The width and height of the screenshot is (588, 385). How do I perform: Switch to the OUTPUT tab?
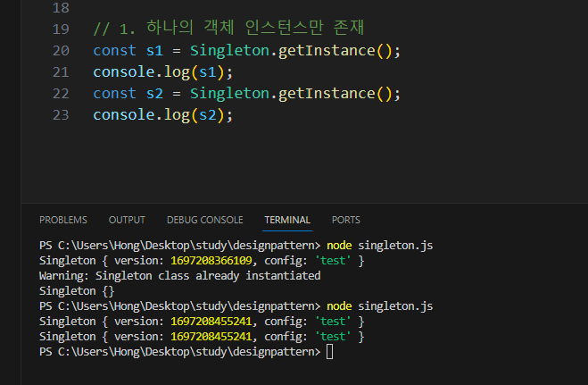tap(127, 220)
